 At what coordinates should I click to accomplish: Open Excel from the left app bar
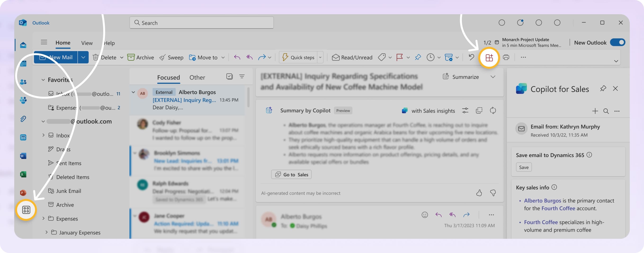(x=23, y=174)
